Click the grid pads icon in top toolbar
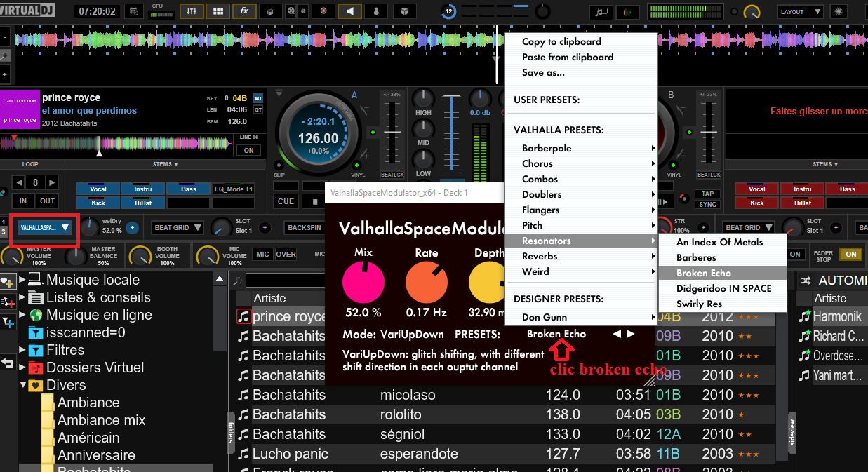868x472 pixels. coord(218,11)
